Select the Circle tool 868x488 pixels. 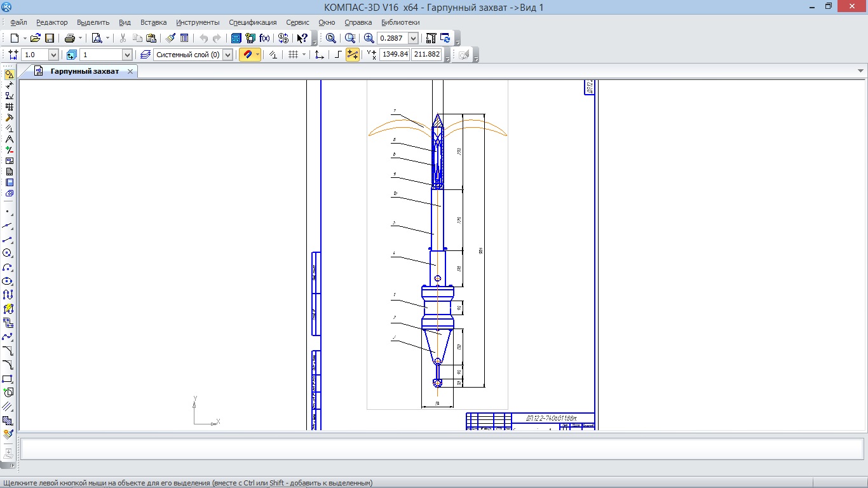point(8,254)
